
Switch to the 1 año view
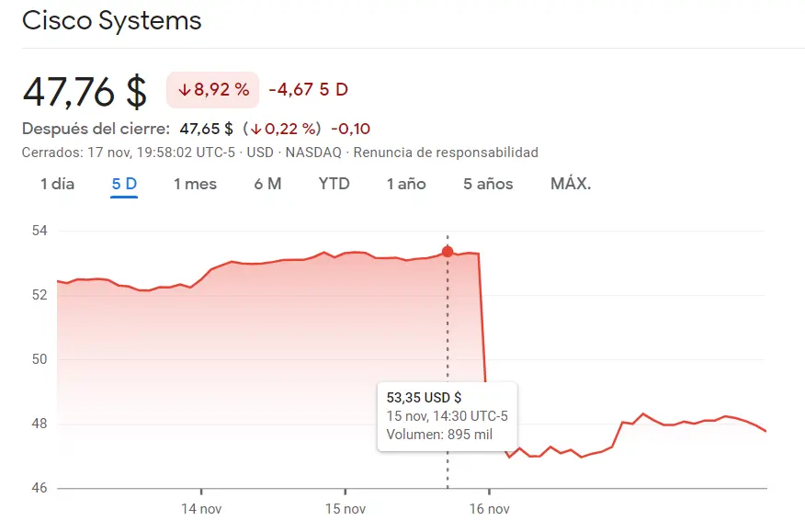404,184
